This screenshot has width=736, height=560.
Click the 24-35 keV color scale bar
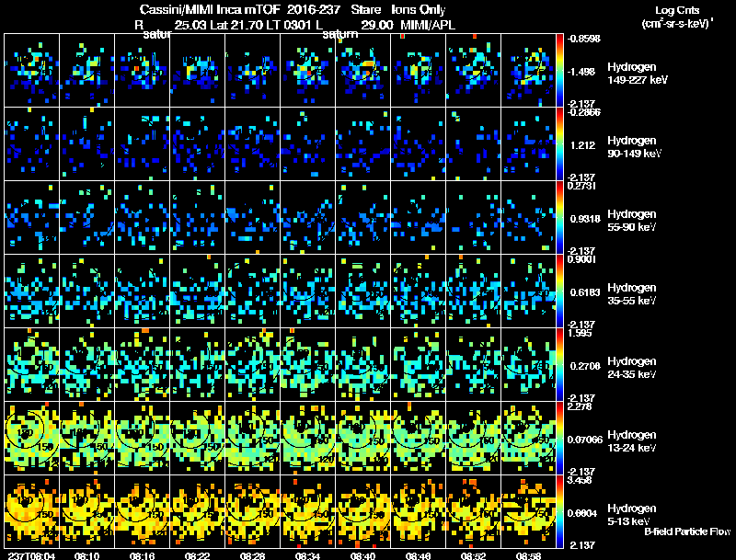pos(561,364)
